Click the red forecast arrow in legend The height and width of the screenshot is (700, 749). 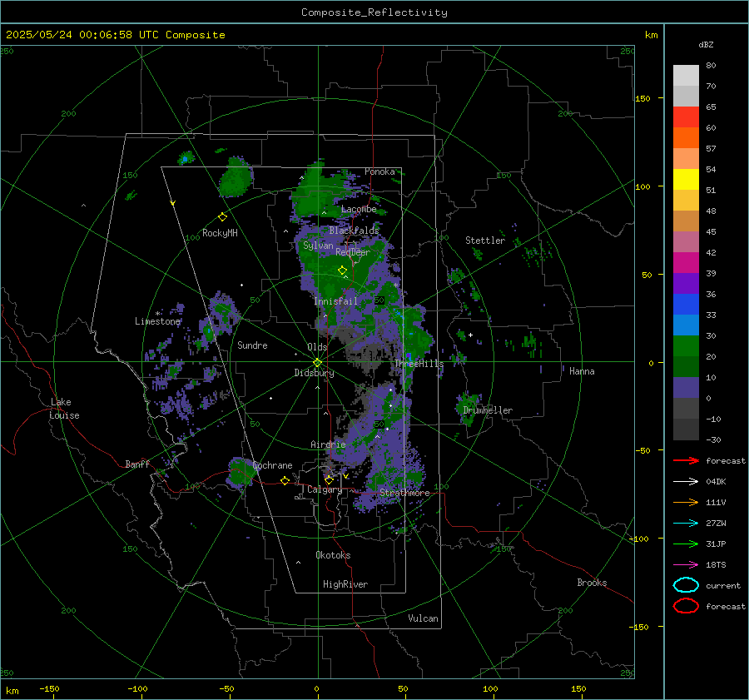click(686, 460)
